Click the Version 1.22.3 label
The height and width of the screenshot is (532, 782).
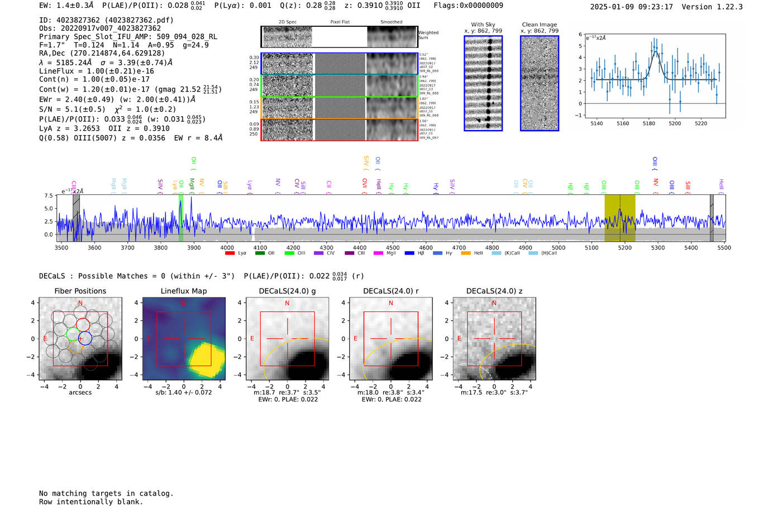pyautogui.click(x=712, y=7)
